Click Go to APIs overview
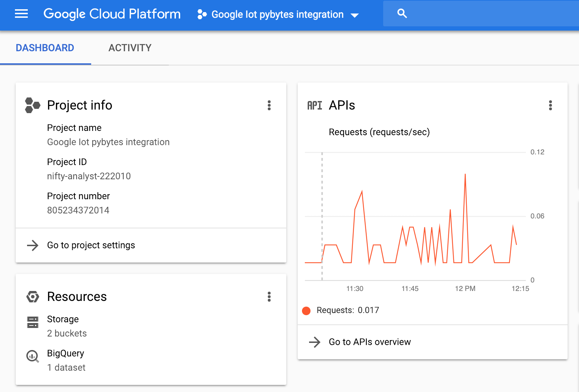This screenshot has width=579, height=392. point(370,342)
